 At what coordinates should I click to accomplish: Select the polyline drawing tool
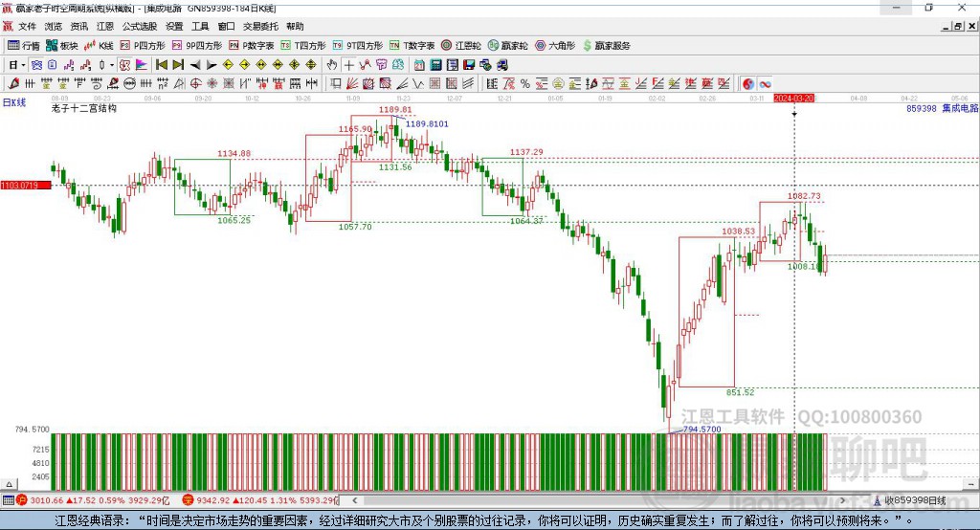pos(365,64)
